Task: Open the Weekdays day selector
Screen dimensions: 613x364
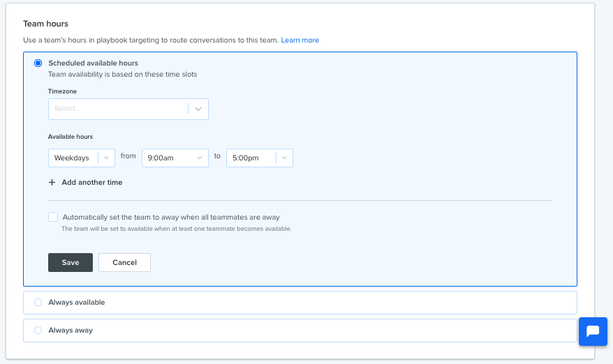Action: click(81, 158)
